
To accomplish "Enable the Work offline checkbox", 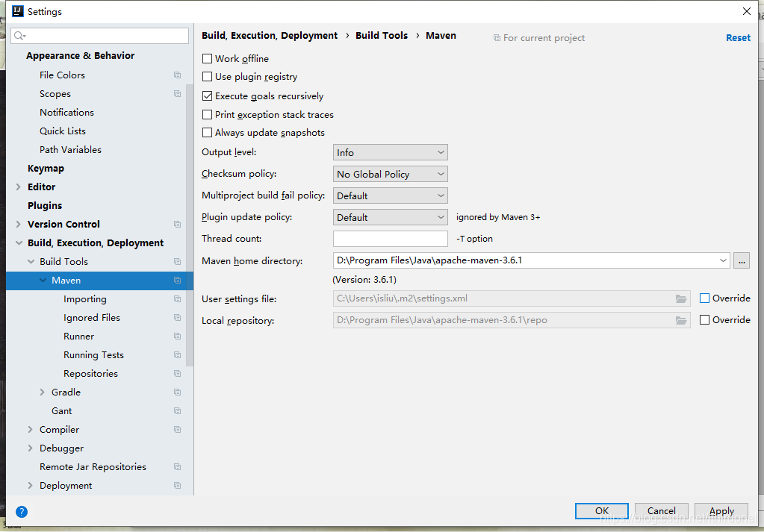I will click(x=207, y=58).
